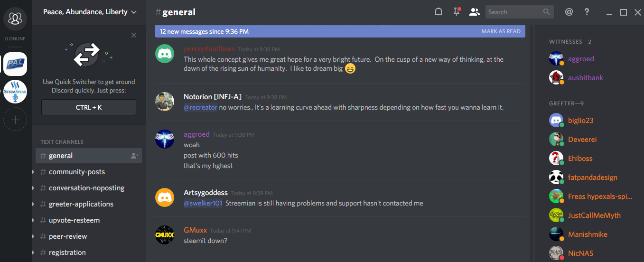The width and height of the screenshot is (644, 262).
Task: Open the friends home icon
Action: pyautogui.click(x=15, y=19)
